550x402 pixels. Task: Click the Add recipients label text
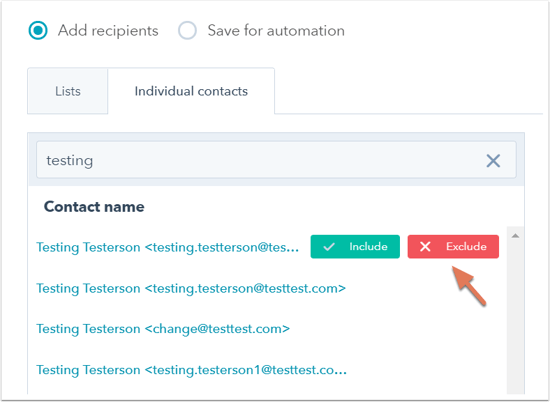coord(108,31)
